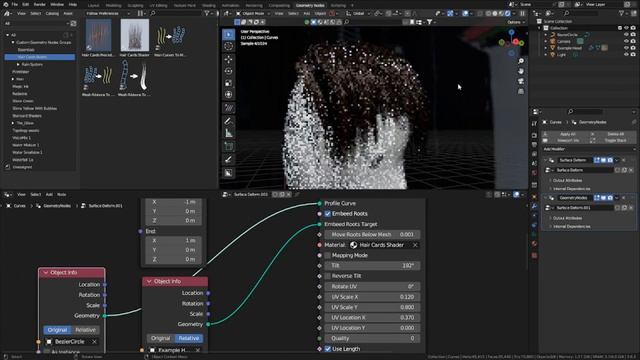
Task: Toggle the Use Length checkbox
Action: 328,349
